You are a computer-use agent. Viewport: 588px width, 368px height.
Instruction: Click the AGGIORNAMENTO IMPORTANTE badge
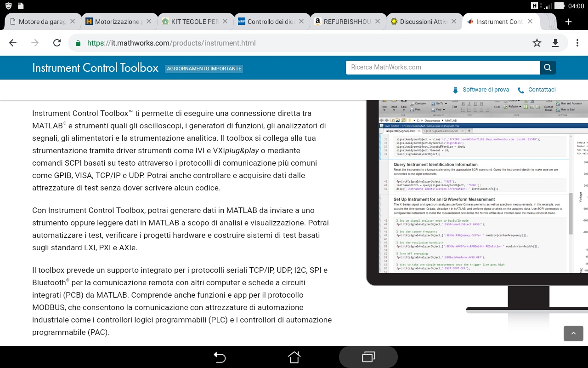point(204,69)
